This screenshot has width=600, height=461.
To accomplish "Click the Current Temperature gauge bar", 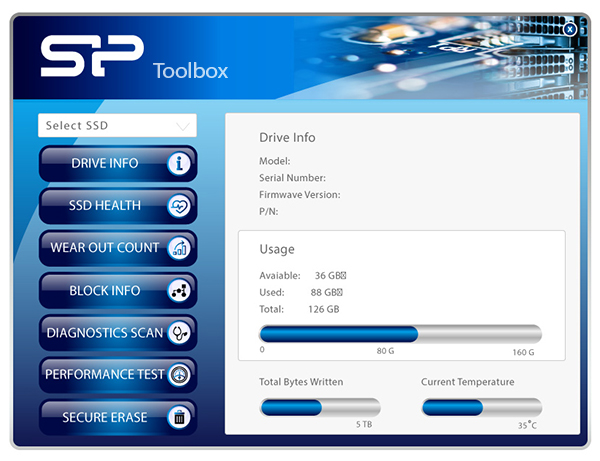I will (481, 407).
